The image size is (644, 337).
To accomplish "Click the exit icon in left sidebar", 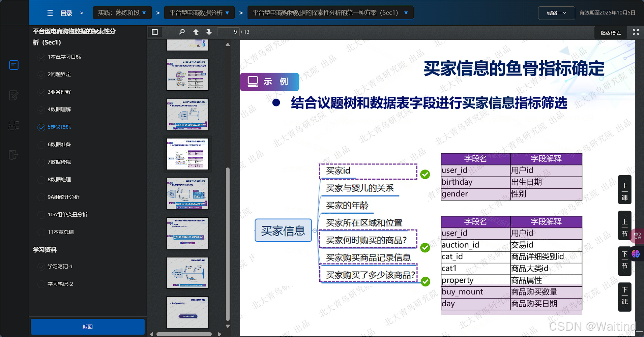I will 13,155.
